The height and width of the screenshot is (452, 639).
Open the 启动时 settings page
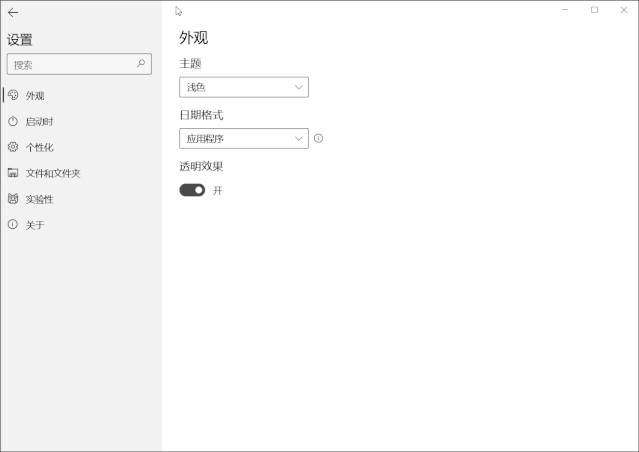[x=81, y=121]
